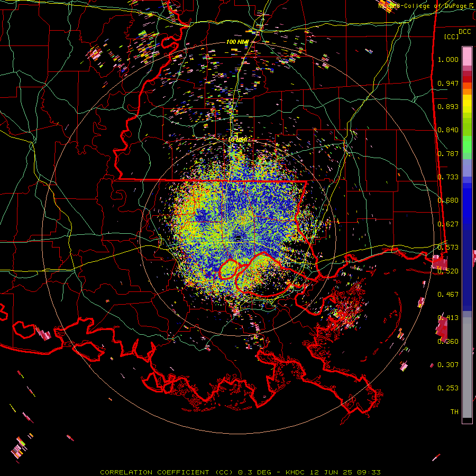Click the black radar site marker at center
The width and height of the screenshot is (476, 476).
tap(238, 237)
